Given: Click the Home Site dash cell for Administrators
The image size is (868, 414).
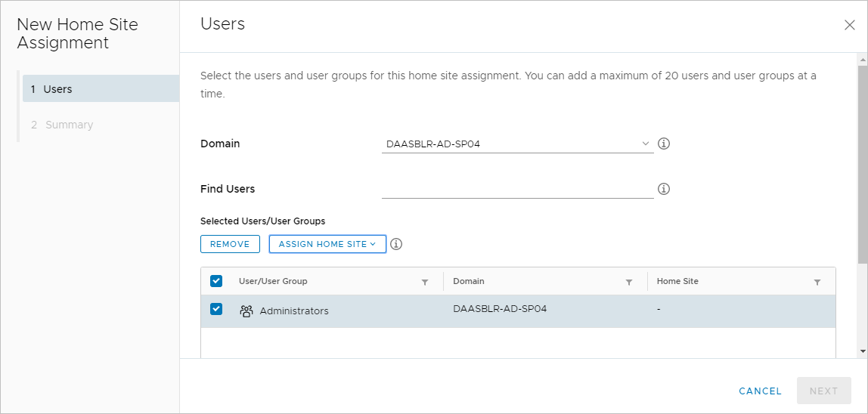Looking at the screenshot, I should [659, 309].
